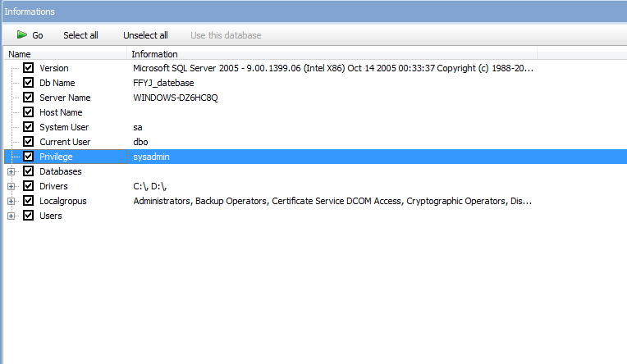Select the FFYJ_datebase Db Name value
Image resolution: width=627 pixels, height=364 pixels.
163,83
